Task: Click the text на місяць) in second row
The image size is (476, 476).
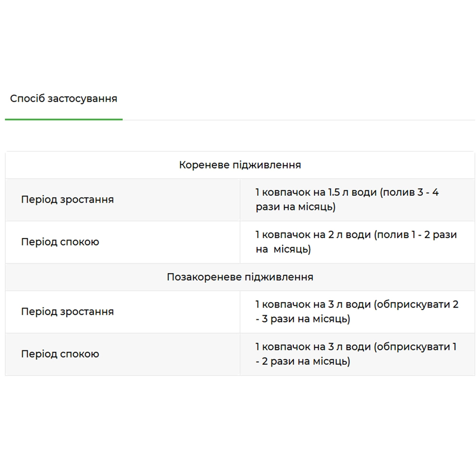Action: coord(283,249)
